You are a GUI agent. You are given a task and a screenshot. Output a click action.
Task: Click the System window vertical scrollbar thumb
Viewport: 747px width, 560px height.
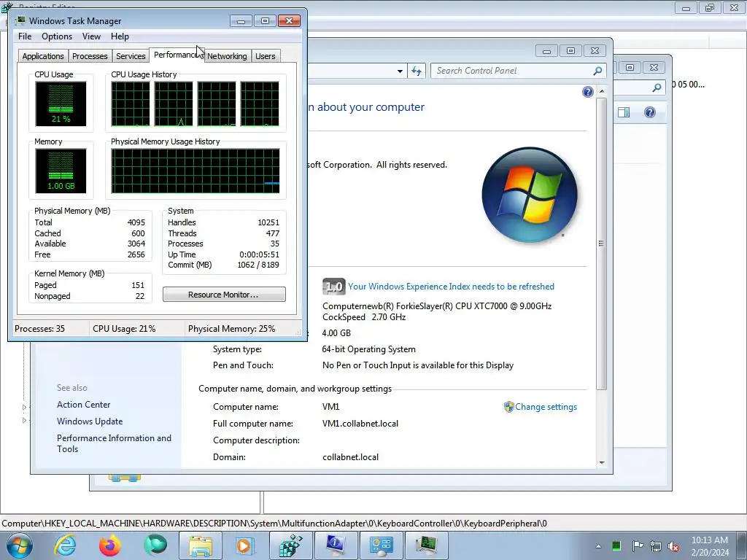coord(602,244)
